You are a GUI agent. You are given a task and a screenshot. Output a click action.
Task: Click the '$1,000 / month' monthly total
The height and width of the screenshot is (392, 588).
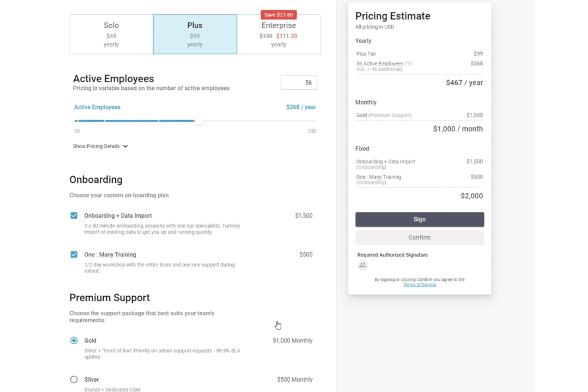(x=458, y=129)
